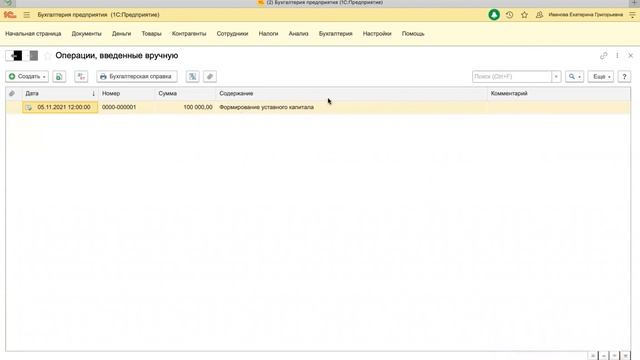Viewport: 640px width, 360px height.
Task: Open the Документы section
Action: (87, 33)
